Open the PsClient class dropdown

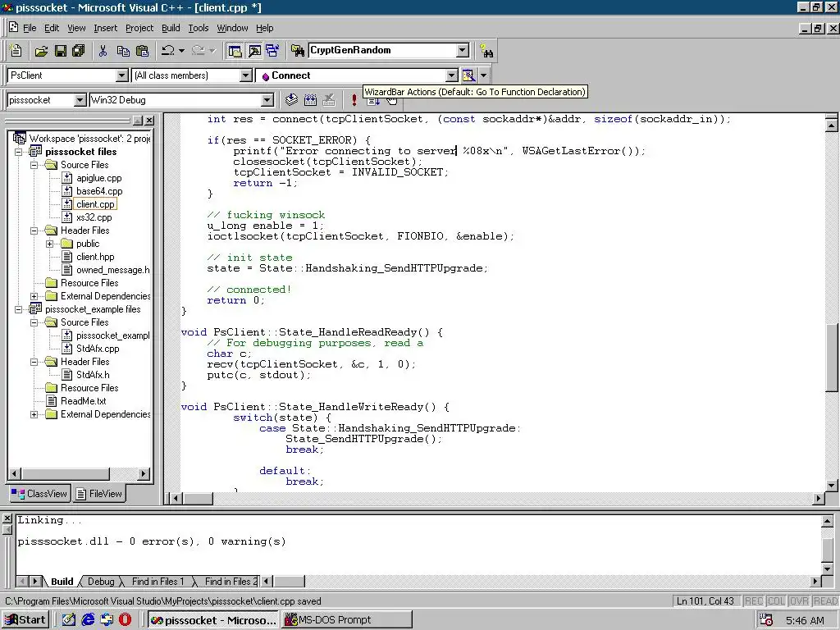(121, 75)
